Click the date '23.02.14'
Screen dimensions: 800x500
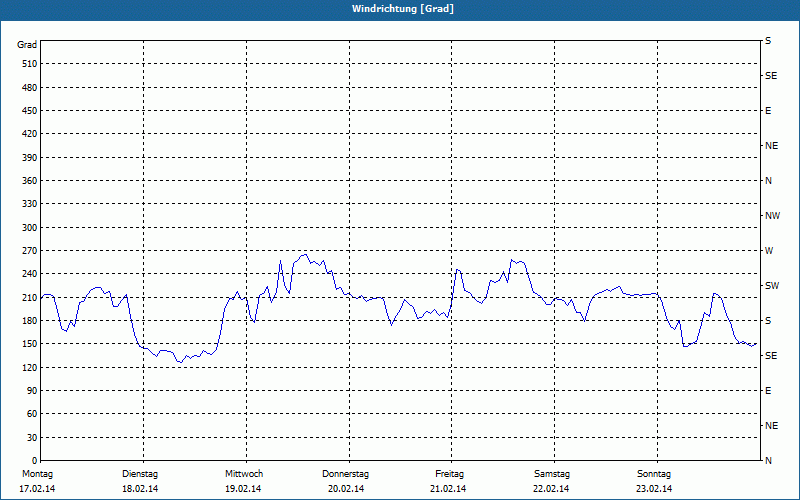tap(654, 489)
